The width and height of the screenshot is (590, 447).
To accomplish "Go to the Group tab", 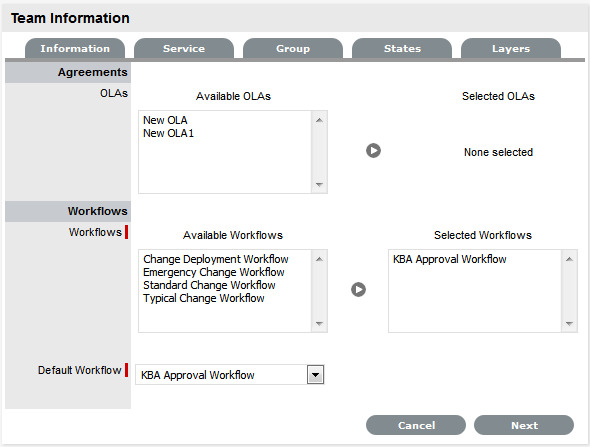I will (293, 49).
